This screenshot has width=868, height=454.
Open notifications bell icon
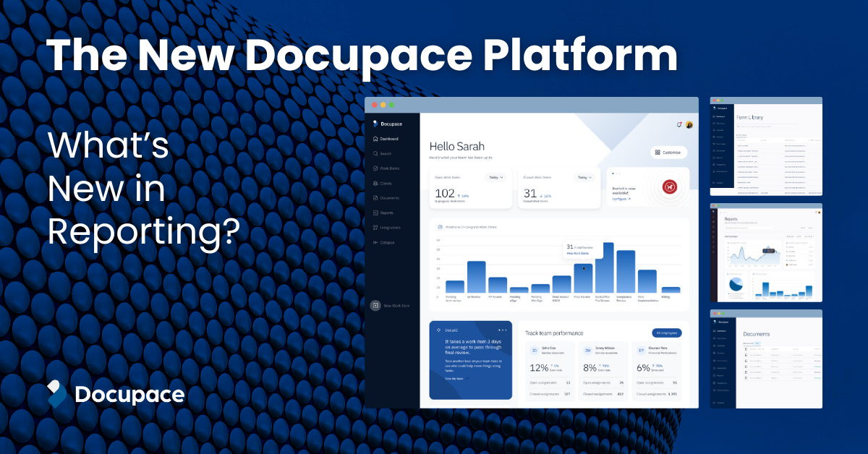pyautogui.click(x=678, y=124)
